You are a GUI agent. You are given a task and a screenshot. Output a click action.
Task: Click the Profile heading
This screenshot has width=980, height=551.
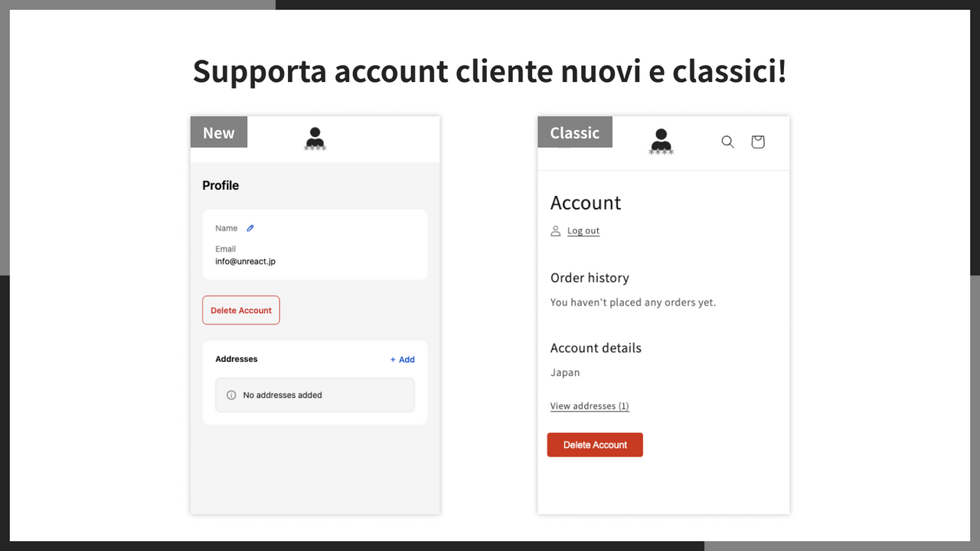tap(220, 185)
